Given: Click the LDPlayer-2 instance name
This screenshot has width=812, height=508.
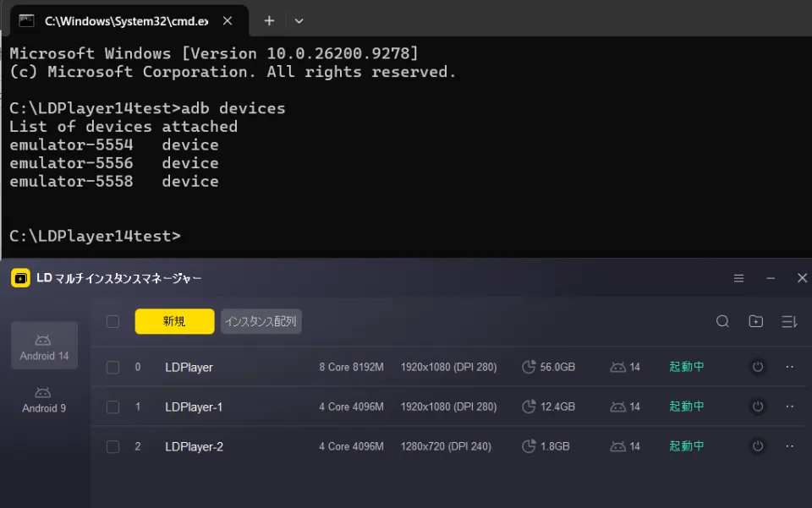Looking at the screenshot, I should point(195,446).
